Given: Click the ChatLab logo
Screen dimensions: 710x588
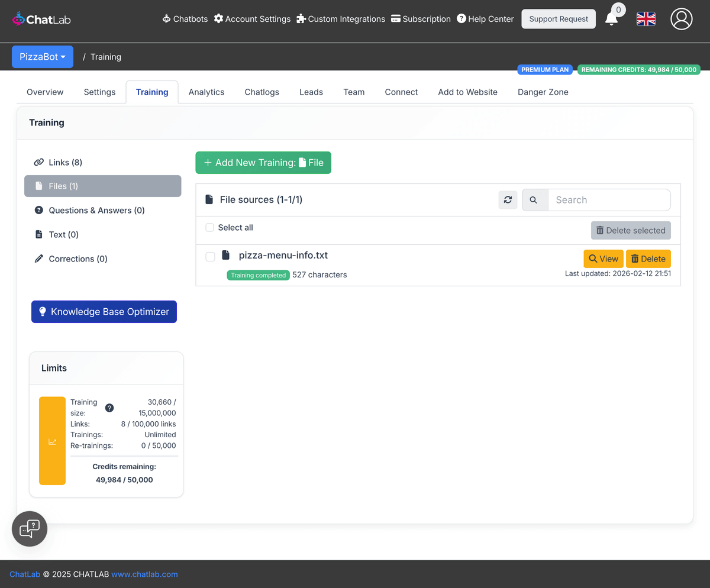Looking at the screenshot, I should [x=41, y=19].
